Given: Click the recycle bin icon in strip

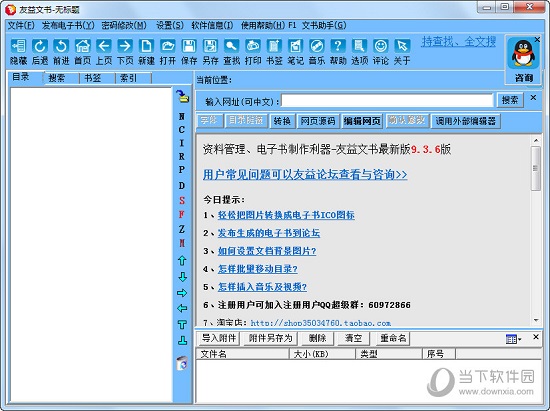Looking at the screenshot, I should coord(182,363).
